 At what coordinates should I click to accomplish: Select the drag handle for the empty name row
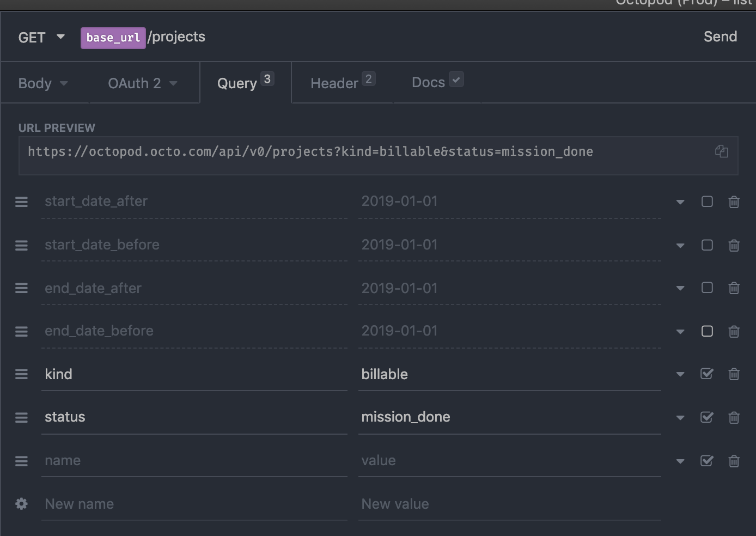[21, 461]
